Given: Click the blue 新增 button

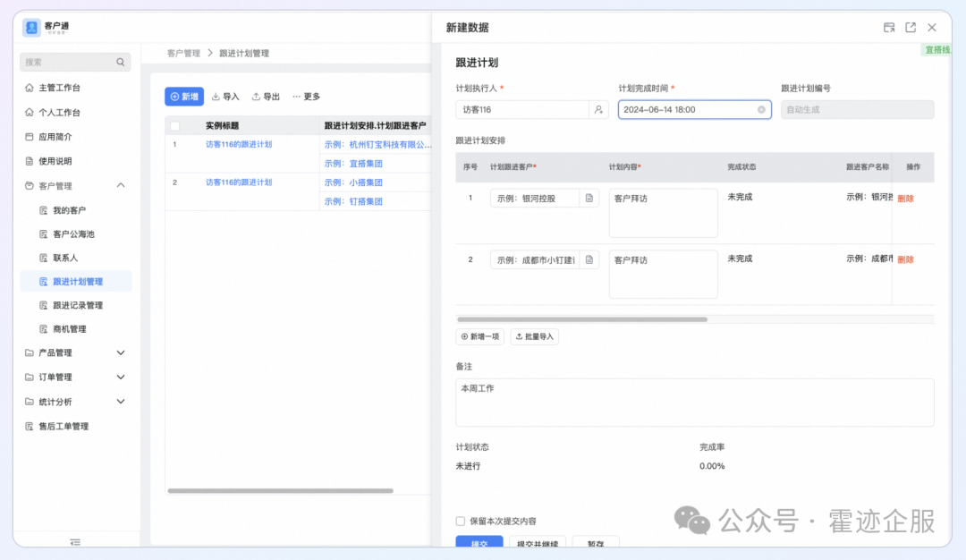Looking at the screenshot, I should coord(184,97).
